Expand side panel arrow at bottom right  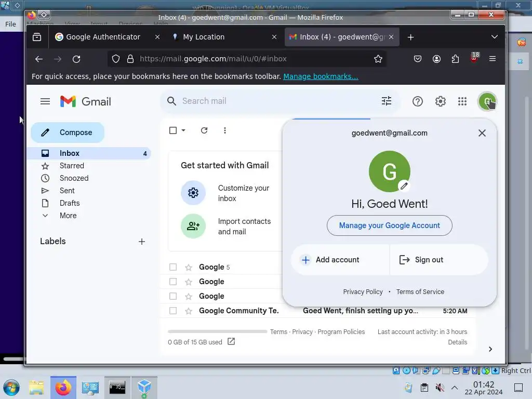click(x=490, y=349)
